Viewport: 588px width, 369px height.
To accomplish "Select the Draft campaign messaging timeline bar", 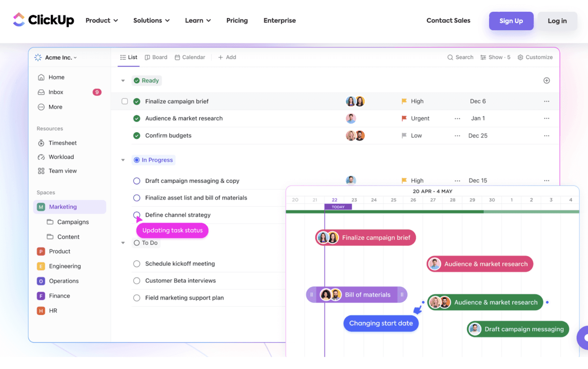I will click(518, 329).
